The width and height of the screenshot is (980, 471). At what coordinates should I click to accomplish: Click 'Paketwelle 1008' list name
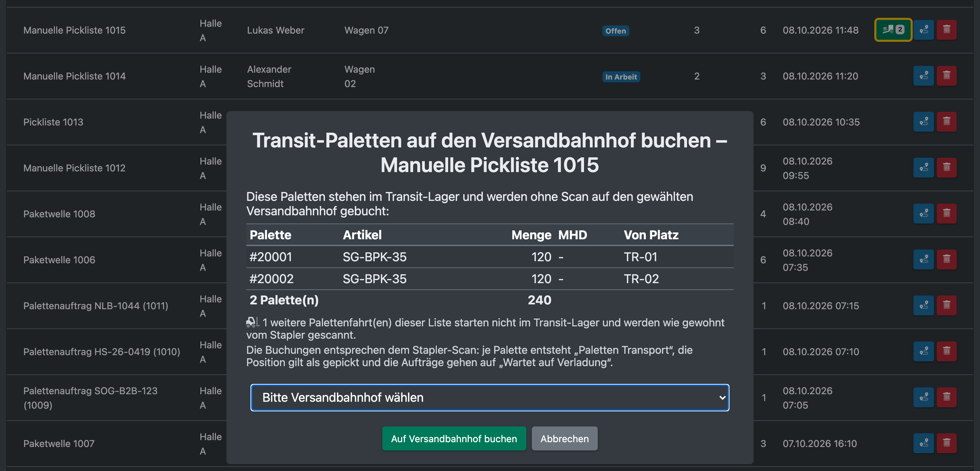pos(59,214)
